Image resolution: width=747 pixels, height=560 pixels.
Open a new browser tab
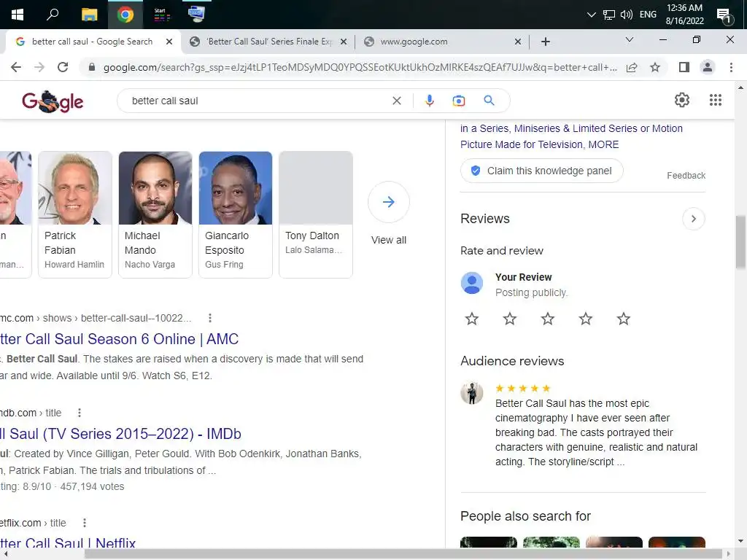(x=546, y=42)
